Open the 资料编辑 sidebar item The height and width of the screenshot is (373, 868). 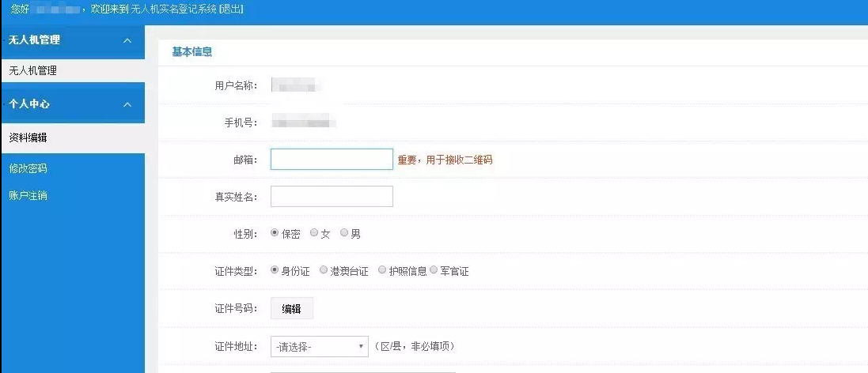[28, 138]
